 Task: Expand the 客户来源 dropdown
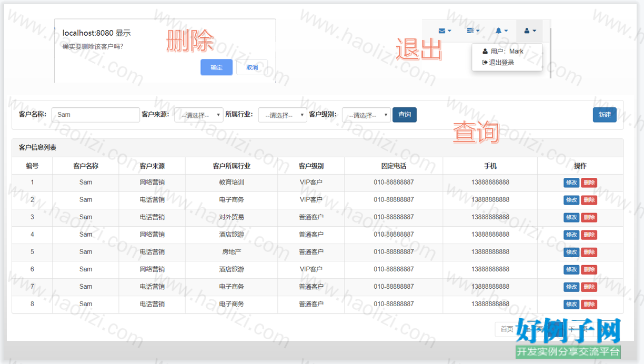(x=199, y=115)
